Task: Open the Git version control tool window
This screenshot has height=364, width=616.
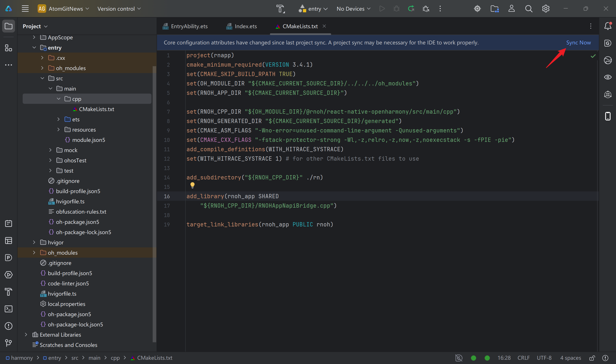Action: coord(9,343)
